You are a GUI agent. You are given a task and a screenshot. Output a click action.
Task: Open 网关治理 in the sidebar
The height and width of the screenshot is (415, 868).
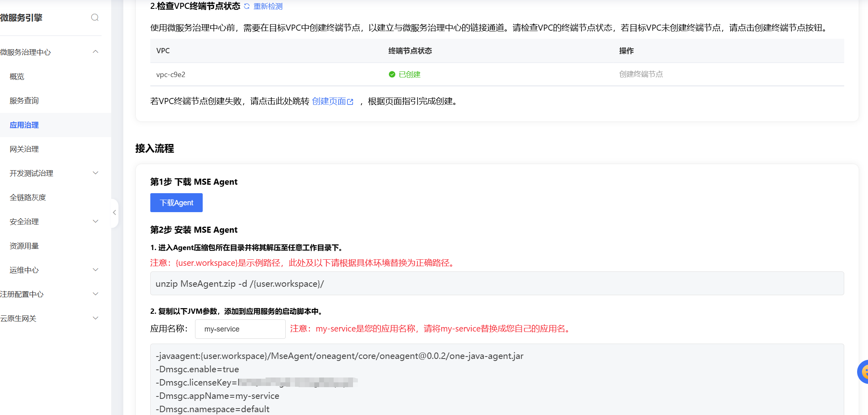click(x=24, y=149)
